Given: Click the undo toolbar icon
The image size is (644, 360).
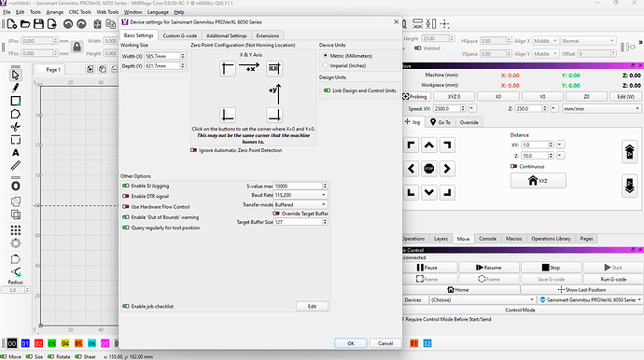Looking at the screenshot, I should pyautogui.click(x=68, y=24).
